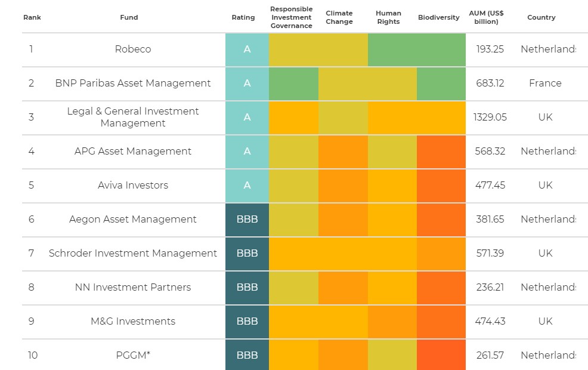The width and height of the screenshot is (588, 370).
Task: Open the Robeco fund name
Action: [133, 50]
